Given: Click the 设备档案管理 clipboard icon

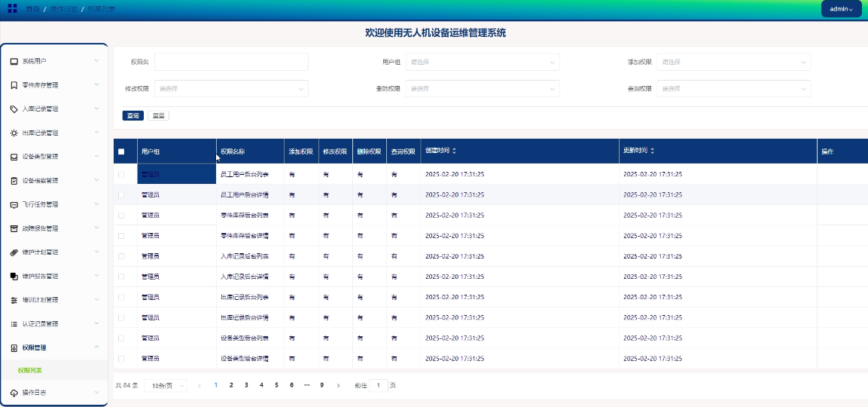Looking at the screenshot, I should coord(14,181).
